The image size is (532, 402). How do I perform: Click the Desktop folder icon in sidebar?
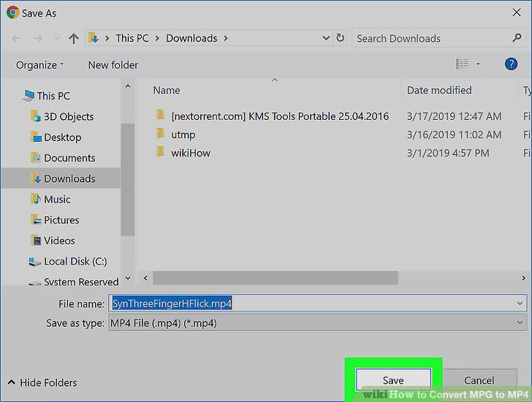[x=36, y=137]
